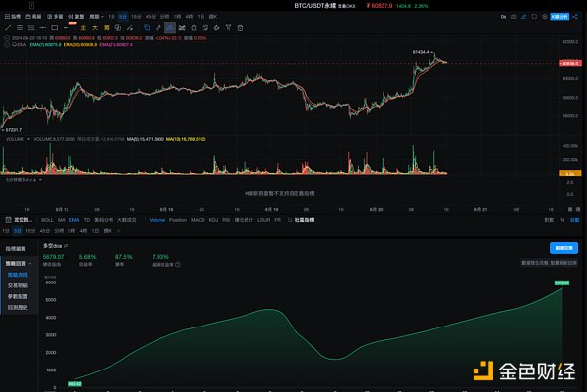Toggle EMA main indicator
Image resolution: width=587 pixels, height=392 pixels.
(x=74, y=220)
